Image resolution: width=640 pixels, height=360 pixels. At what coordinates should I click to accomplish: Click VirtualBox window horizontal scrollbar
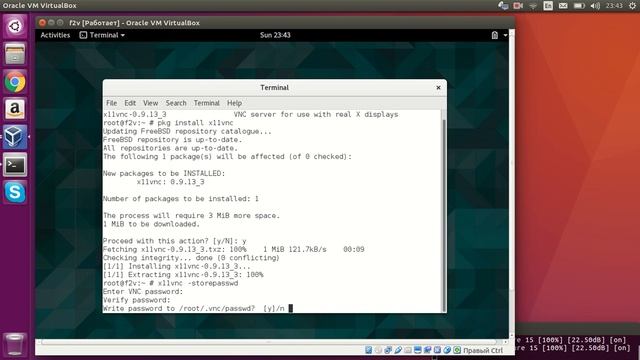coord(269,342)
